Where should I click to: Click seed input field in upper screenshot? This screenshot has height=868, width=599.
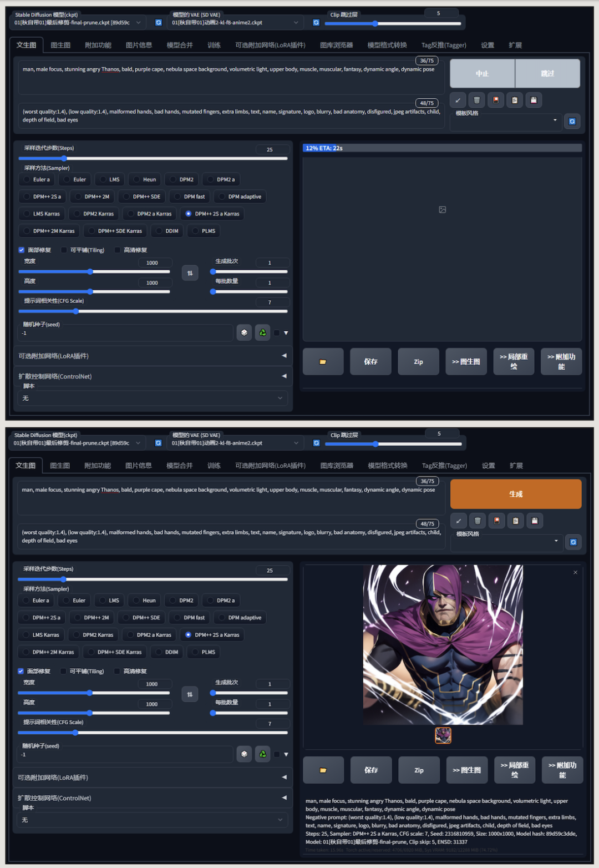[x=126, y=333]
